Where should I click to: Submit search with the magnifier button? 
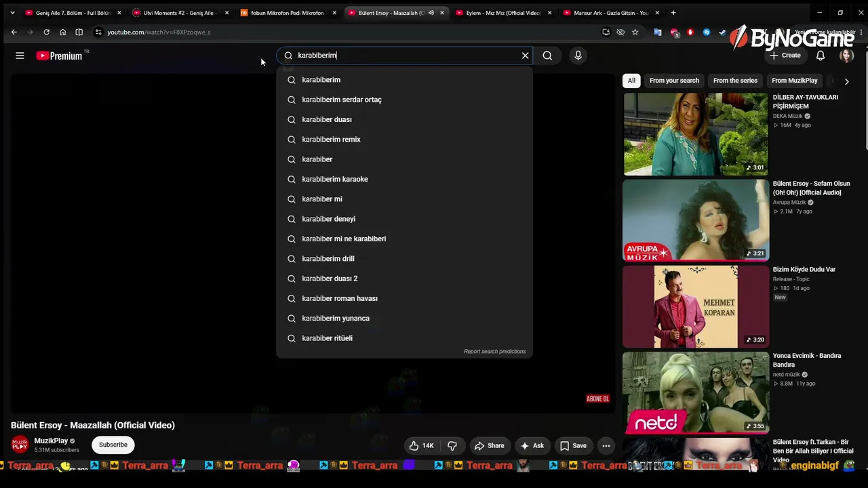point(547,56)
